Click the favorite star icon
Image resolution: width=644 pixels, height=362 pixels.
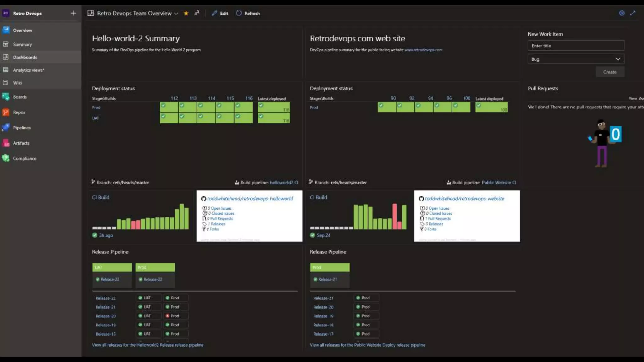pyautogui.click(x=186, y=13)
